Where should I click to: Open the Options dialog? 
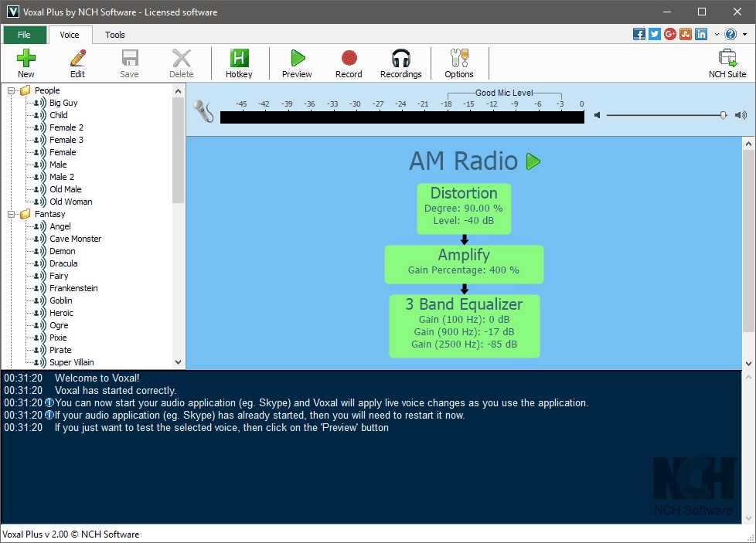pyautogui.click(x=459, y=63)
